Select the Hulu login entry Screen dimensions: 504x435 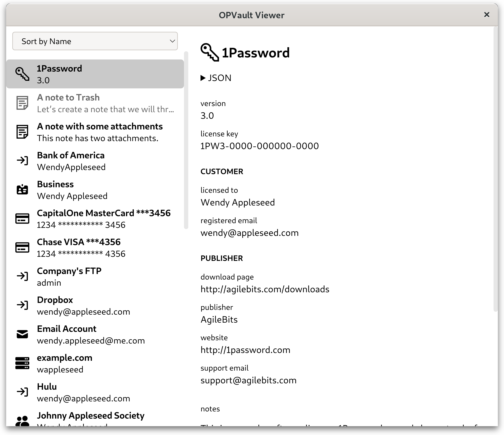pyautogui.click(x=95, y=392)
